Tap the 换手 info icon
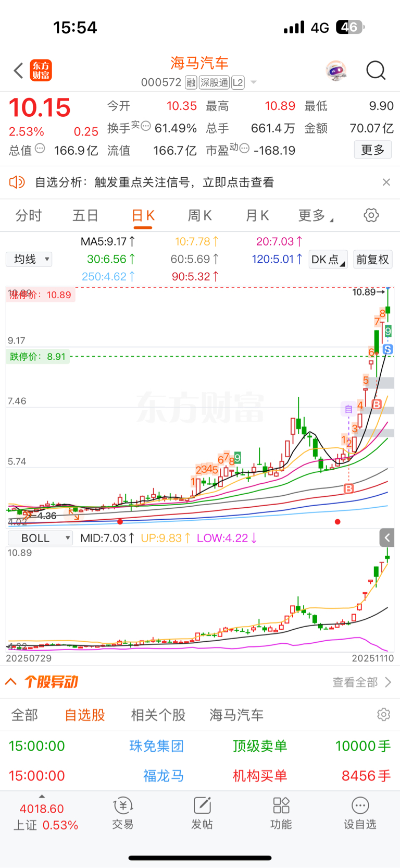400x868 pixels. 146,126
